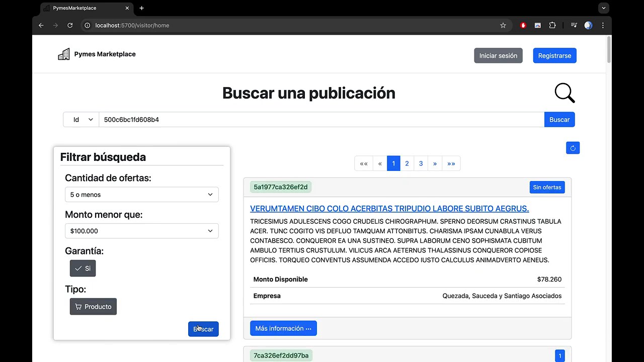Select pagination page 1
This screenshot has width=644, height=362.
393,163
